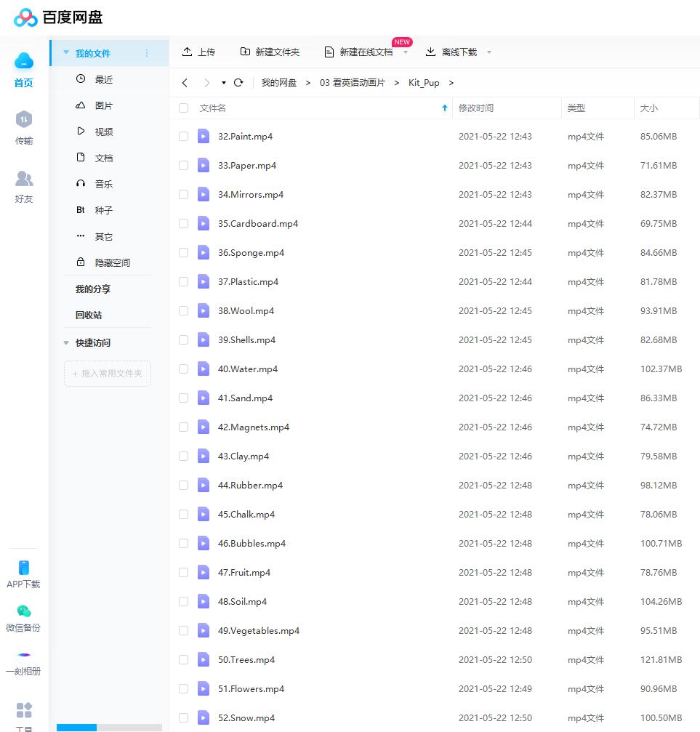Collapse the 快捷访问 section
This screenshot has height=732, width=700.
click(x=67, y=343)
